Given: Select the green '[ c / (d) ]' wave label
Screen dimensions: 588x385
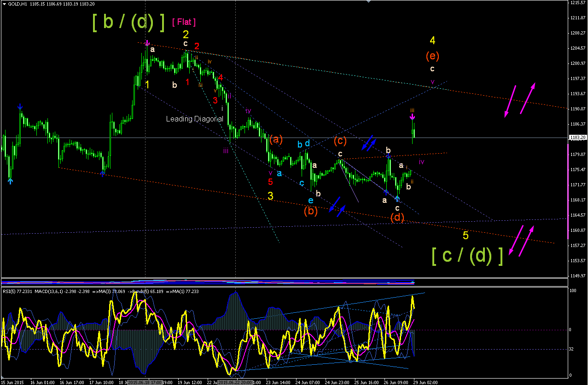Looking at the screenshot, I should point(467,256).
